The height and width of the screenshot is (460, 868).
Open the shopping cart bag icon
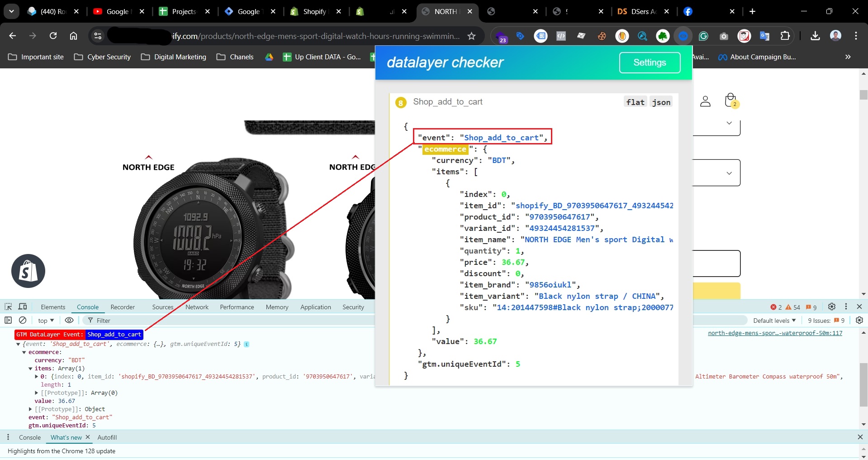point(730,101)
